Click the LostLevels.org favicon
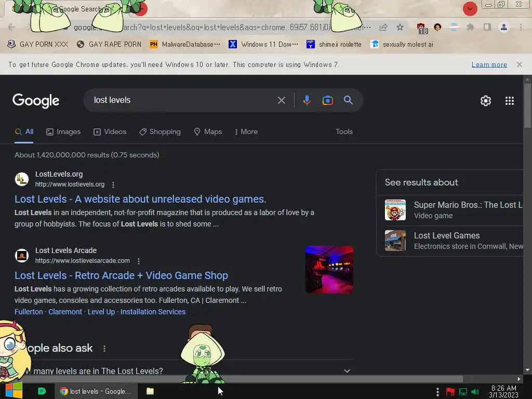The width and height of the screenshot is (532, 399). [x=22, y=179]
